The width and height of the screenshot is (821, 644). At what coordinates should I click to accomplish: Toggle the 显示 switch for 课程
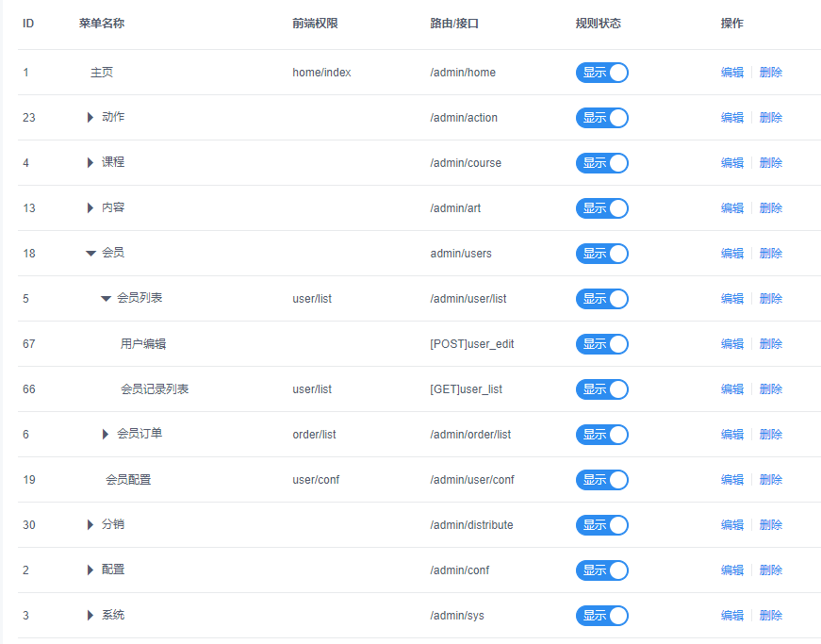click(601, 163)
